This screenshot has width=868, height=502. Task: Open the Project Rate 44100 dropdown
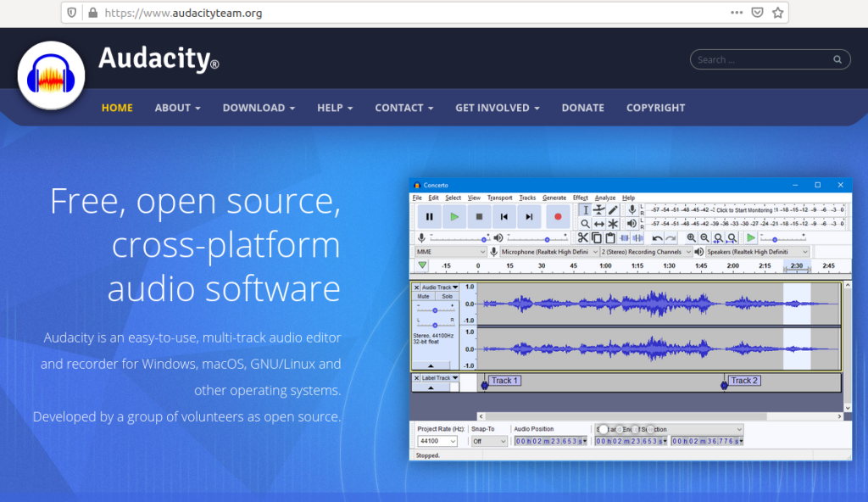click(x=437, y=441)
